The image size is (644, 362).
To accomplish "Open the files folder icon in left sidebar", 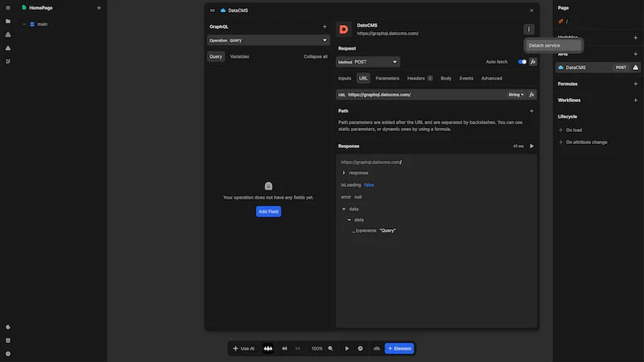I will click(8, 22).
